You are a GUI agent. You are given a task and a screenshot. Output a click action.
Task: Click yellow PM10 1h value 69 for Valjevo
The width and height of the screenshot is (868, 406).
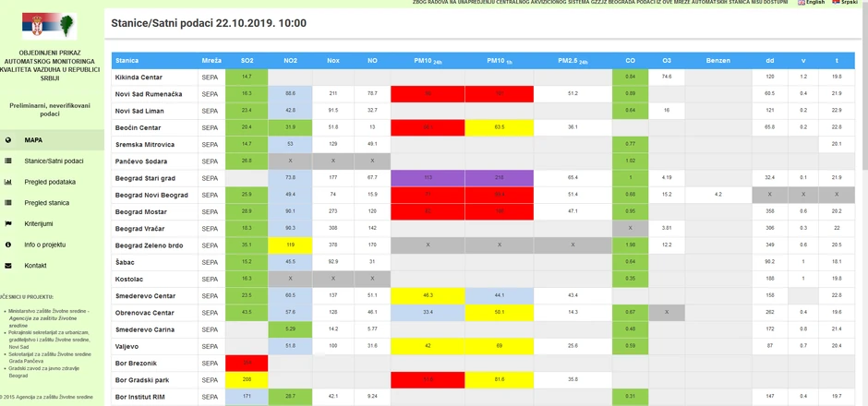tap(500, 347)
